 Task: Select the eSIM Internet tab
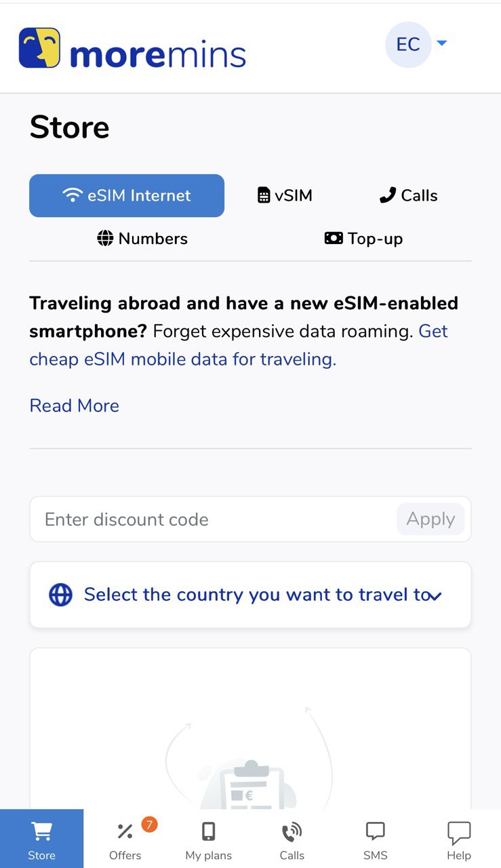127,196
